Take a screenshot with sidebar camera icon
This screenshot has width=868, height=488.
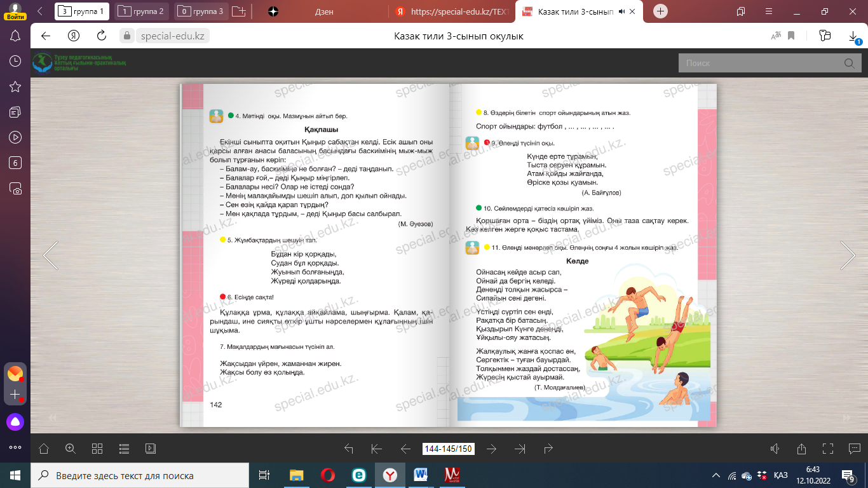coord(16,188)
